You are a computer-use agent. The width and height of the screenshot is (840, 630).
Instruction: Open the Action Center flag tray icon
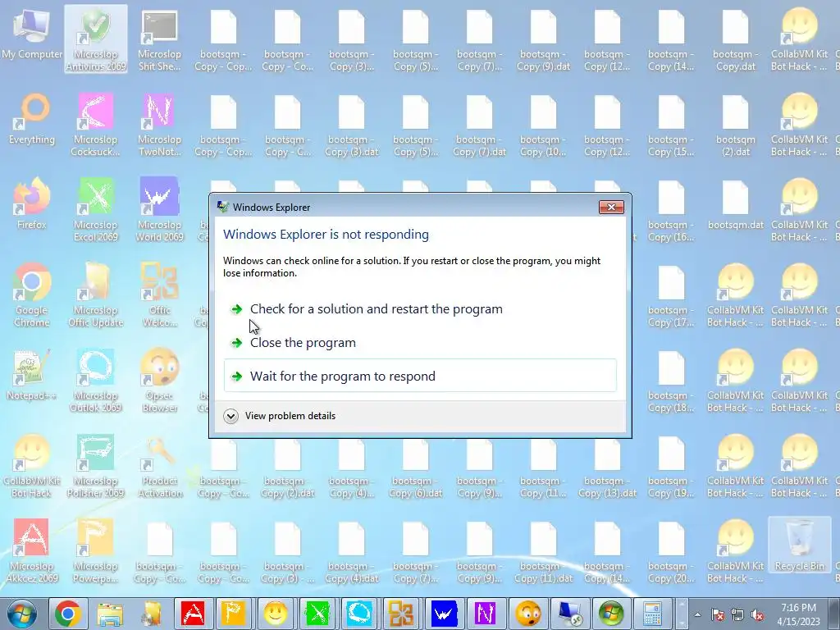(x=718, y=615)
